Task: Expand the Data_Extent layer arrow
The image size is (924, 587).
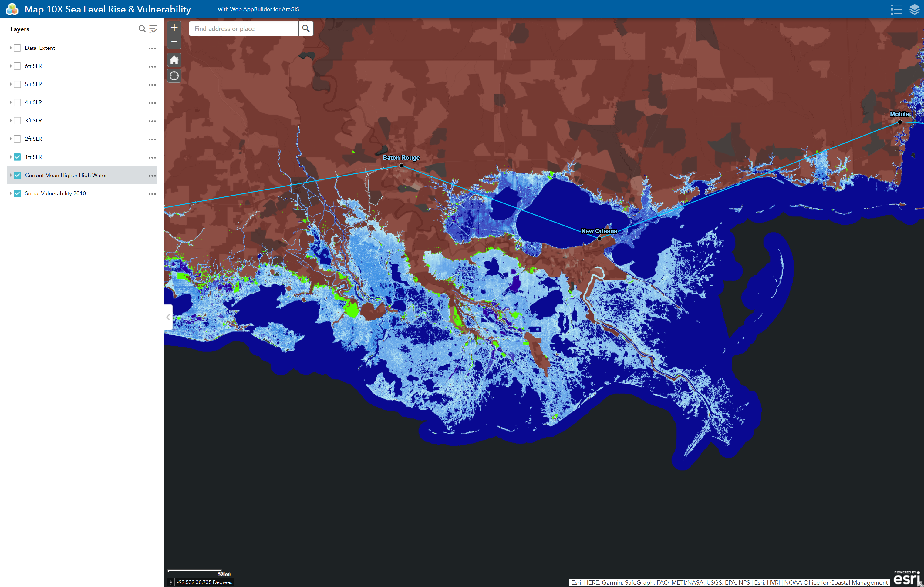Action: point(10,48)
